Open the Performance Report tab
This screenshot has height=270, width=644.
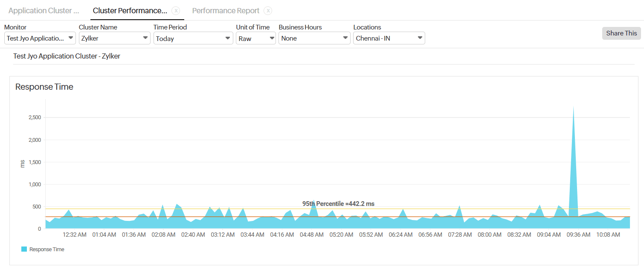click(x=226, y=11)
